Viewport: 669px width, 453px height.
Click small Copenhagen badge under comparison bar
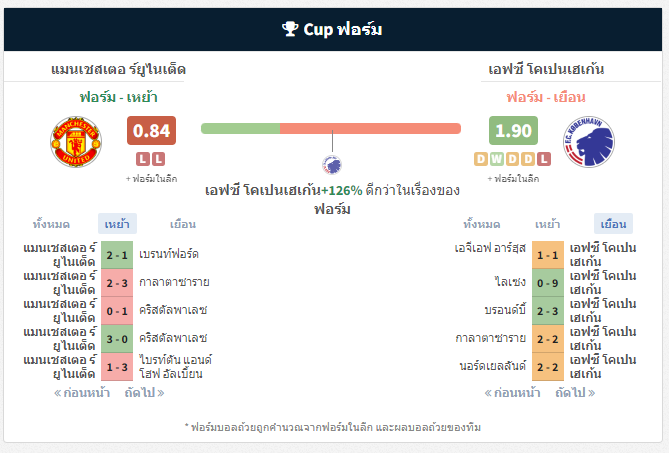[x=331, y=165]
